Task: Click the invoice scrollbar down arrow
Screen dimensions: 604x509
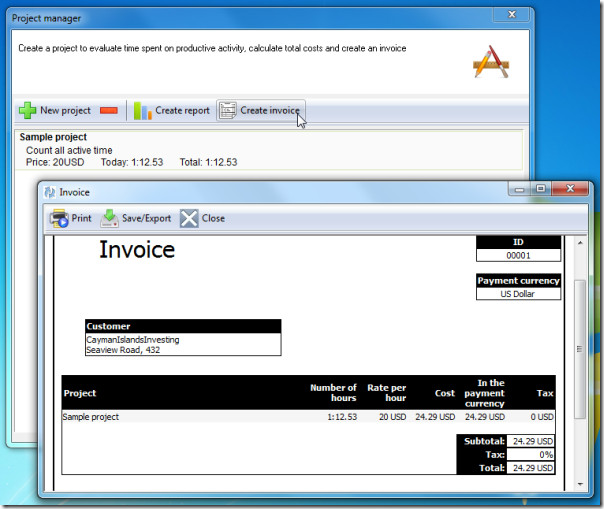Action: [x=580, y=484]
